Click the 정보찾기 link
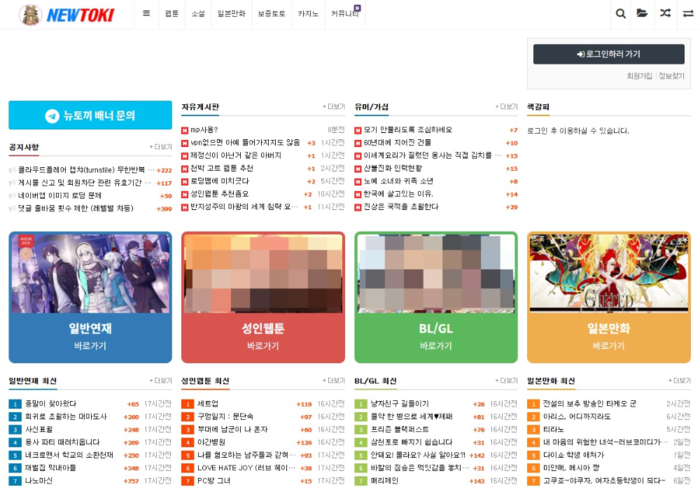Image resolution: width=700 pixels, height=499 pixels. (x=671, y=76)
